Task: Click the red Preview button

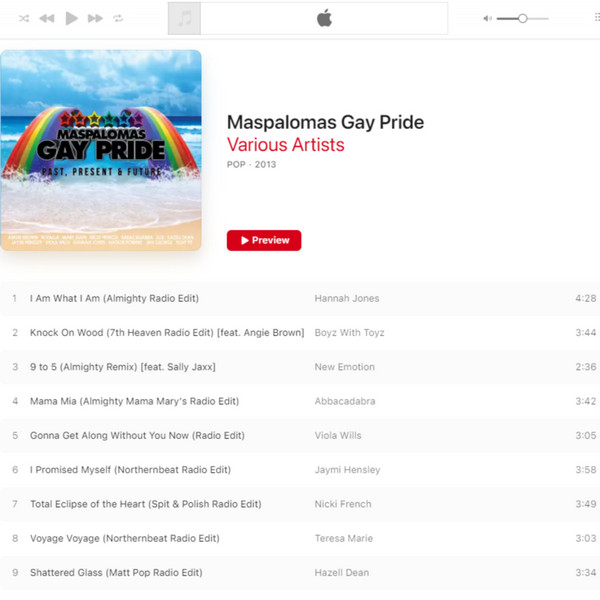Action: coord(264,240)
